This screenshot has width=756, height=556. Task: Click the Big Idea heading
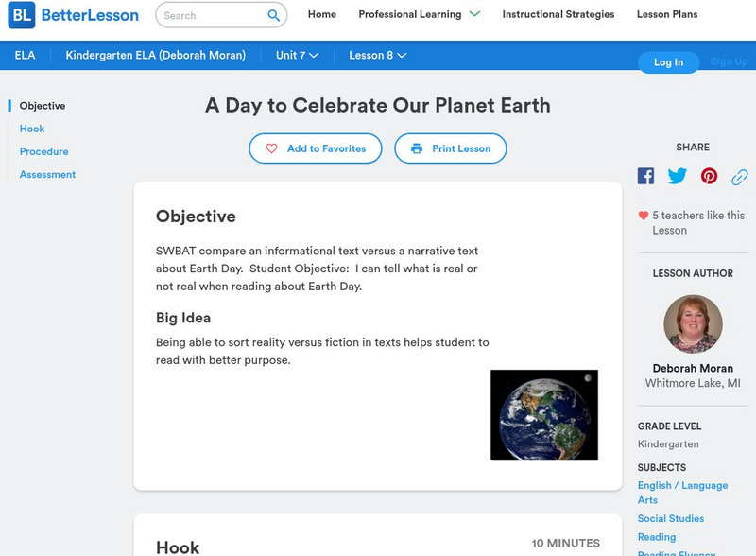[x=183, y=318]
